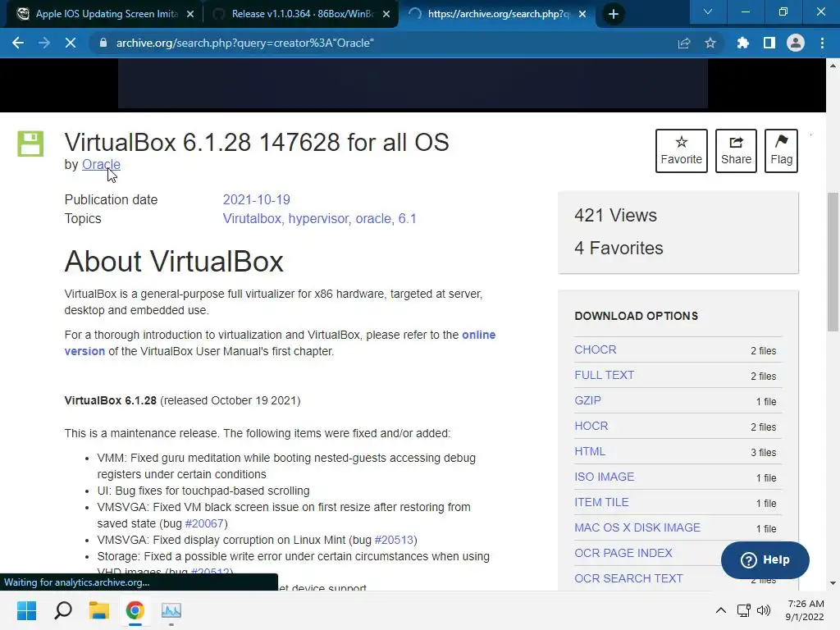Open a new browser tab

[614, 14]
